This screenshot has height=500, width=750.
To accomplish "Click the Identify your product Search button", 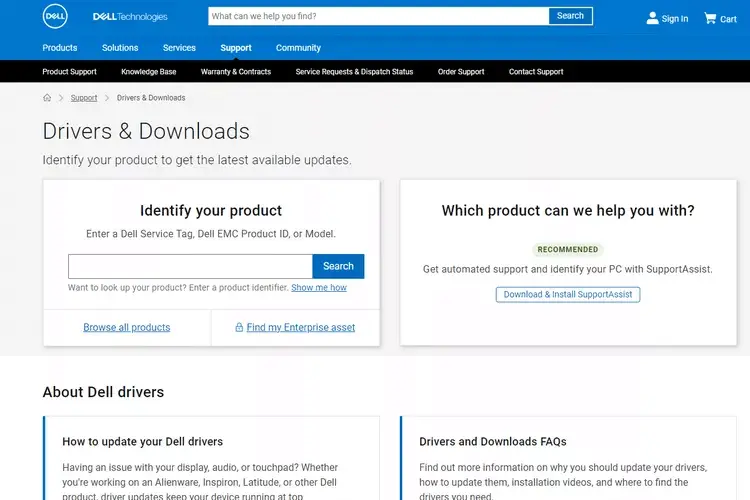I will tap(338, 267).
